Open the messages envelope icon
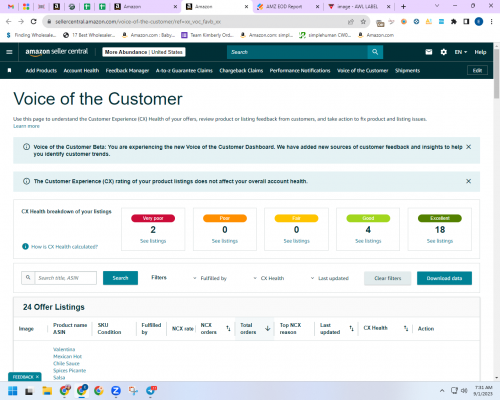The image size is (500, 400). [x=429, y=52]
